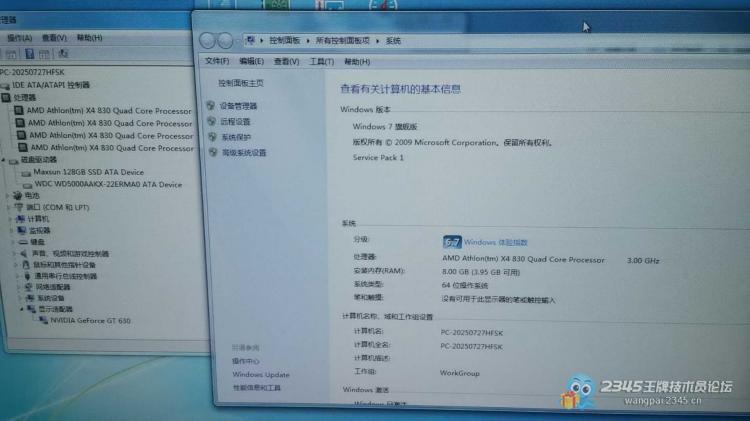Click the scan for hardware changes toolbar icon
Viewport: 750px width, 421px height.
(63, 54)
